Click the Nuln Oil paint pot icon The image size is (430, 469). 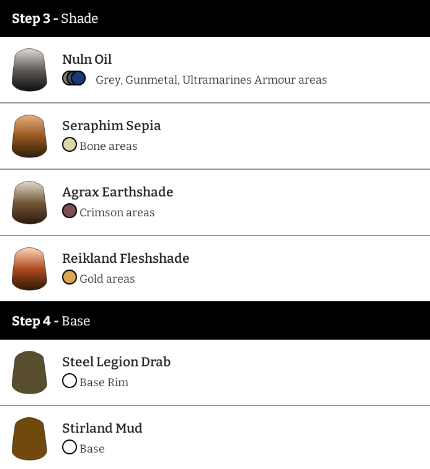pos(29,70)
